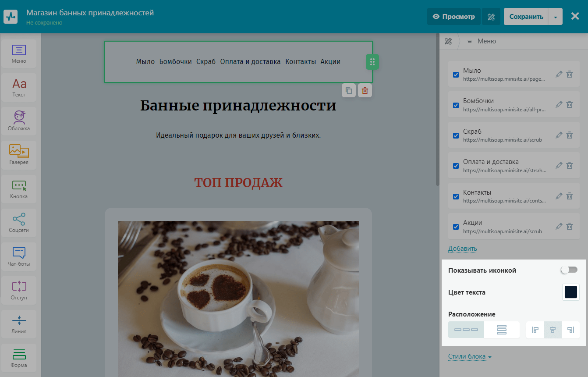Add a Форма block
Viewport: 588px width, 377px height.
pos(19,358)
